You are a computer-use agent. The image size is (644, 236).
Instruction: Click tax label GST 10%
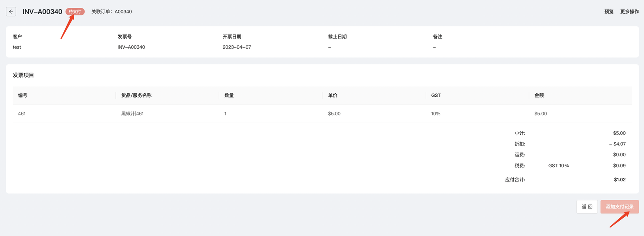point(558,166)
